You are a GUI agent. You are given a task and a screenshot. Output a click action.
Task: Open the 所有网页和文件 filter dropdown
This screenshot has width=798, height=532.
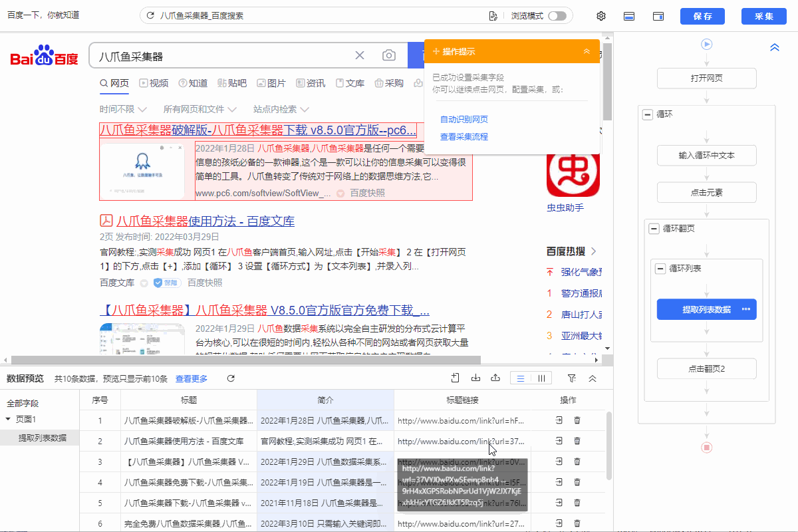click(x=200, y=109)
